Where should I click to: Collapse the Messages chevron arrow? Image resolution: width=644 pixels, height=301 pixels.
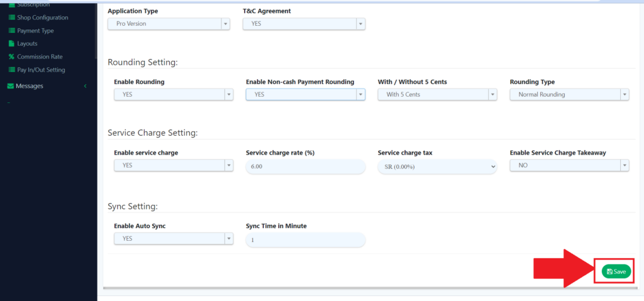point(85,86)
